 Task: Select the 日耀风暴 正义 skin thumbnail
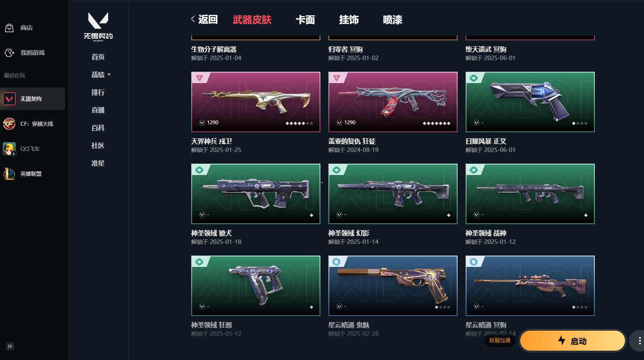coord(530,102)
